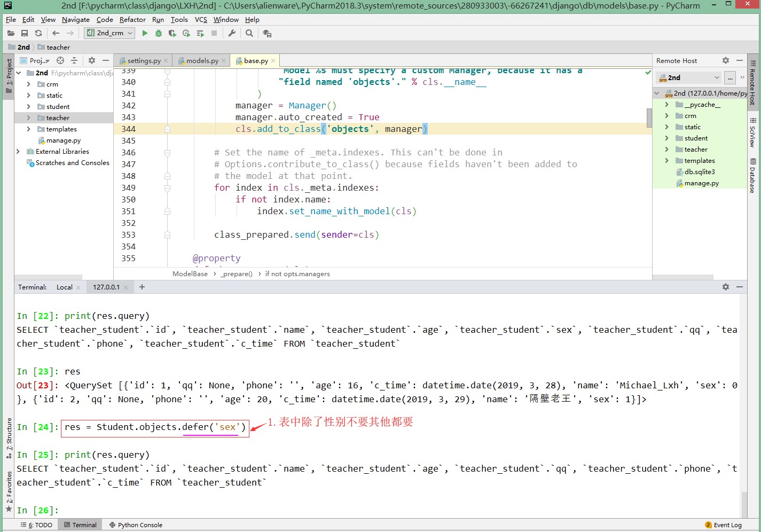The image size is (761, 532).
Task: Hide the Remote Host panel
Action: coord(740,60)
